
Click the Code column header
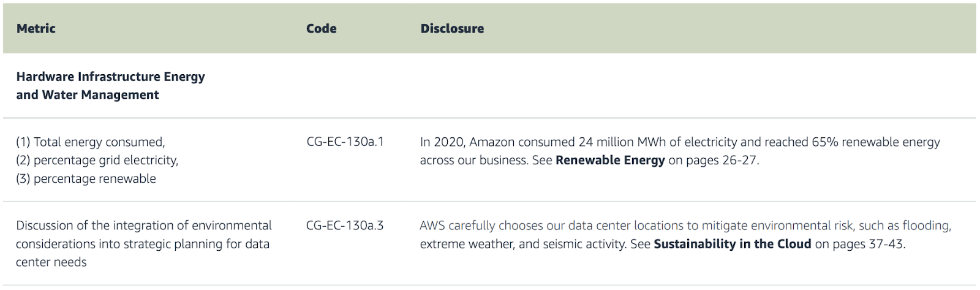point(321,28)
